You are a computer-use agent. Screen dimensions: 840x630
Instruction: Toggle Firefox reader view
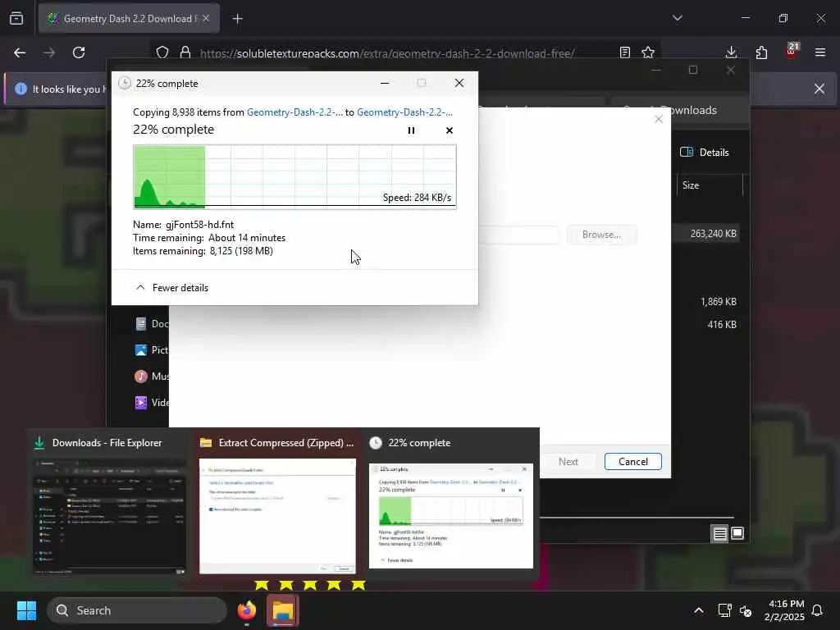pyautogui.click(x=624, y=52)
